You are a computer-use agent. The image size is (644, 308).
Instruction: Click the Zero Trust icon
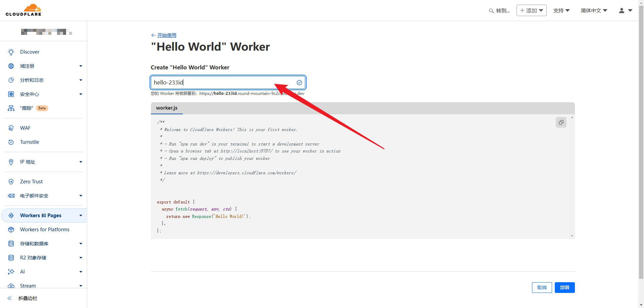tap(11, 182)
